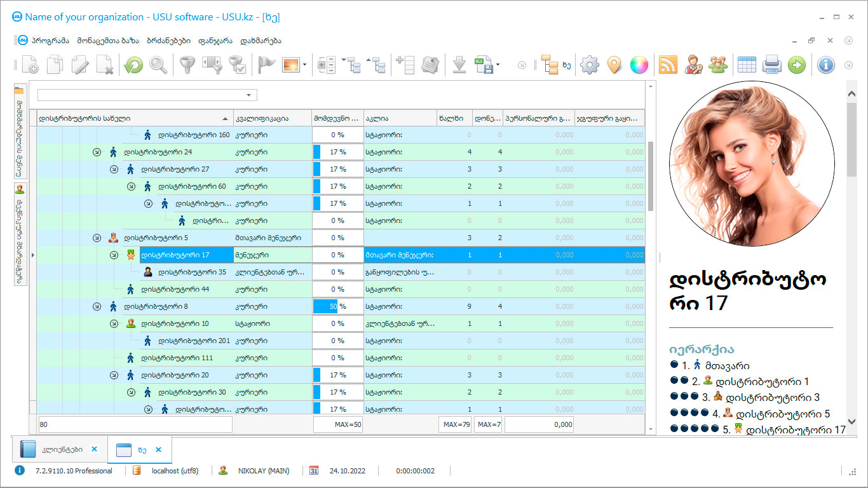Click the picture image icon in toolbar

[291, 65]
